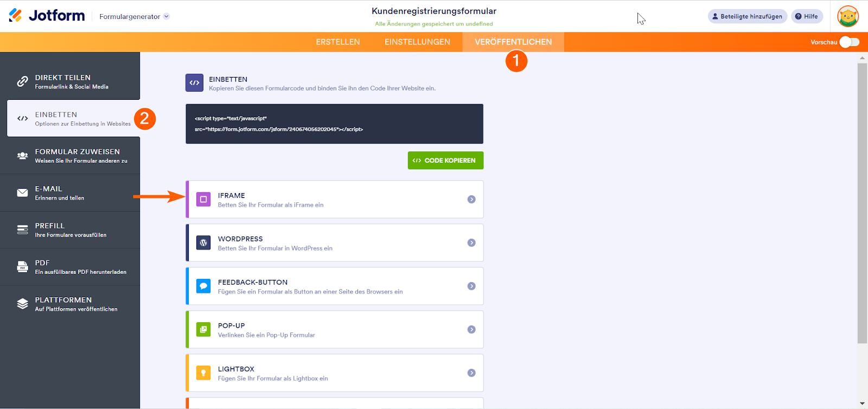Click the 'Alle Änderungen gespeichert' status text

434,24
